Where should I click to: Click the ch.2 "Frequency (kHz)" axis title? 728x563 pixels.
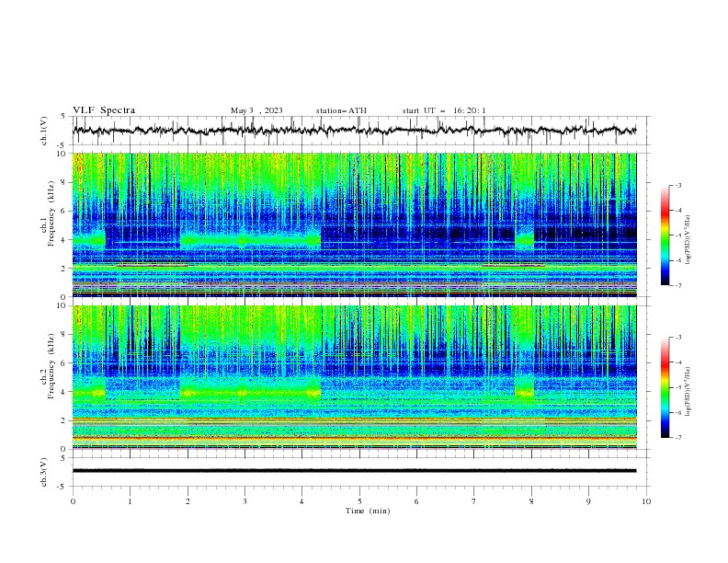51,365
